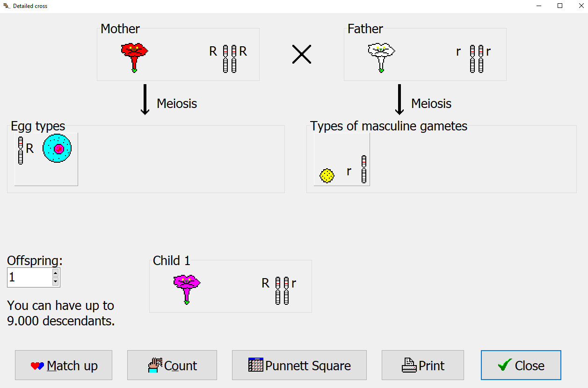
Task: Click the Child 1 Rr chromosomes
Action: pos(282,290)
